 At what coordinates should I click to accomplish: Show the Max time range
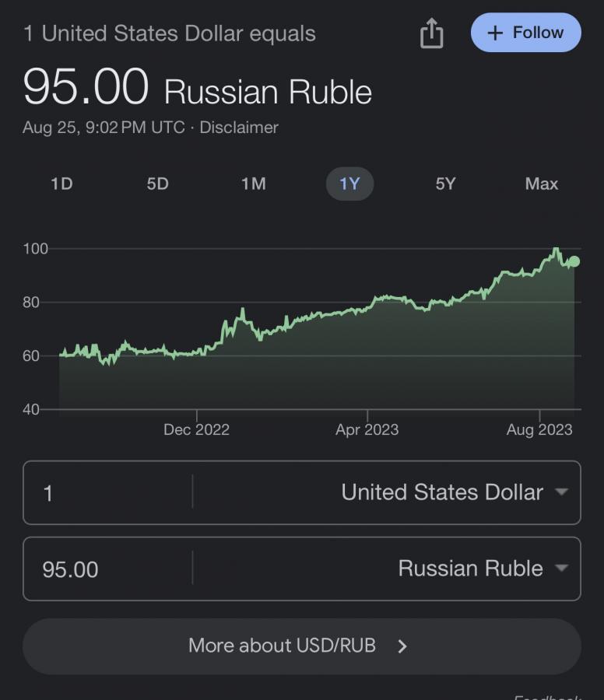tap(541, 184)
